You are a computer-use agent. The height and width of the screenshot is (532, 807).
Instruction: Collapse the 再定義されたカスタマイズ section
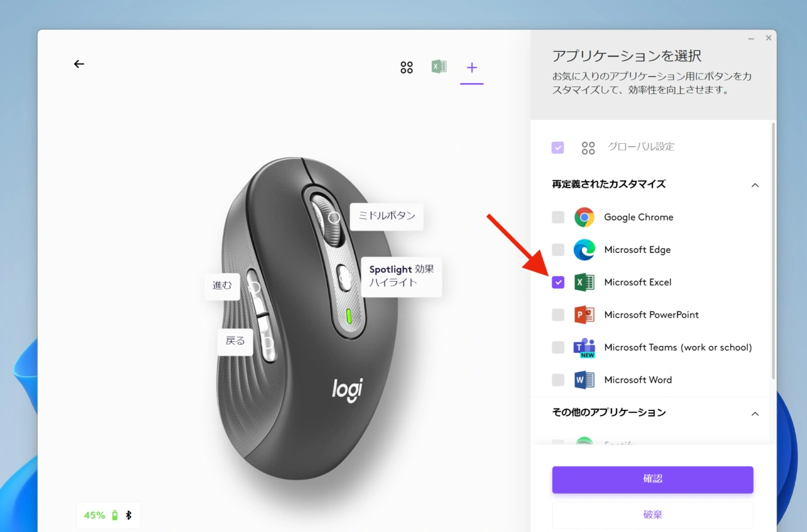[x=755, y=185]
